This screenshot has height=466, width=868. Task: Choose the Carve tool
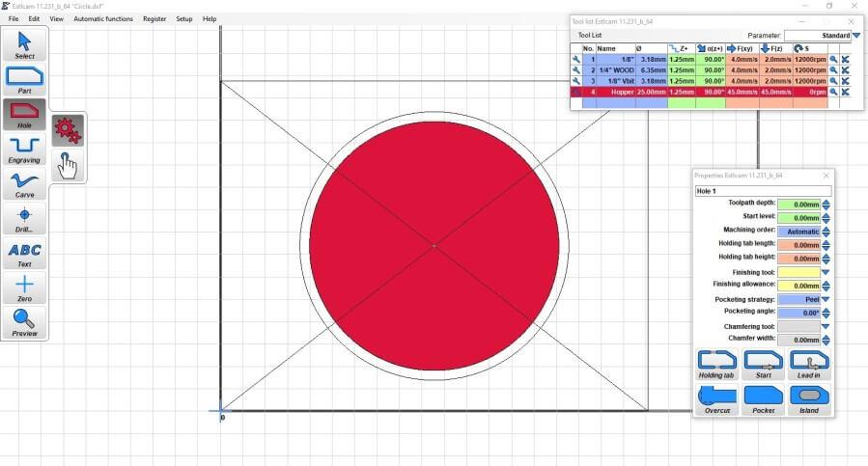(25, 183)
